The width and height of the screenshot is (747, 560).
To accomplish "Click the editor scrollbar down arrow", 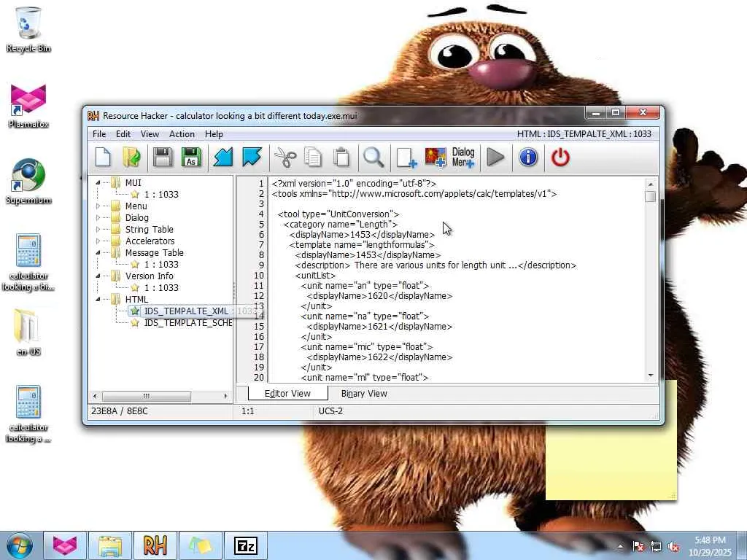I will coord(651,376).
